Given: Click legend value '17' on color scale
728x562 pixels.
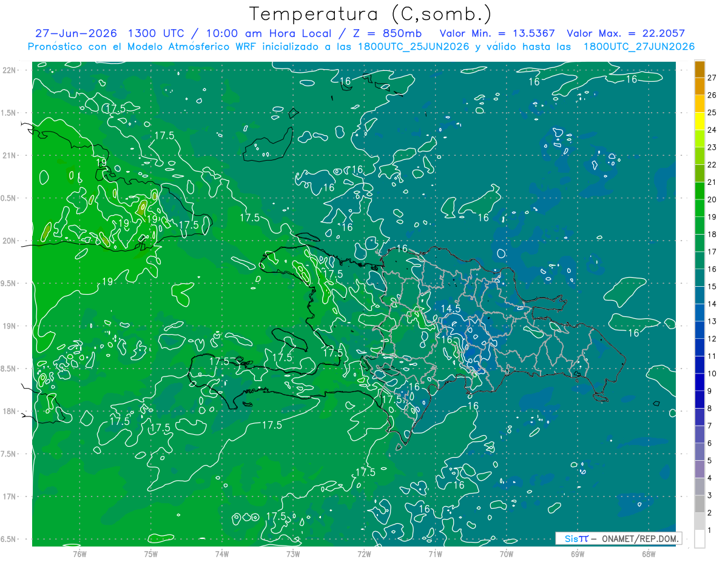Looking at the screenshot, I should tap(712, 252).
